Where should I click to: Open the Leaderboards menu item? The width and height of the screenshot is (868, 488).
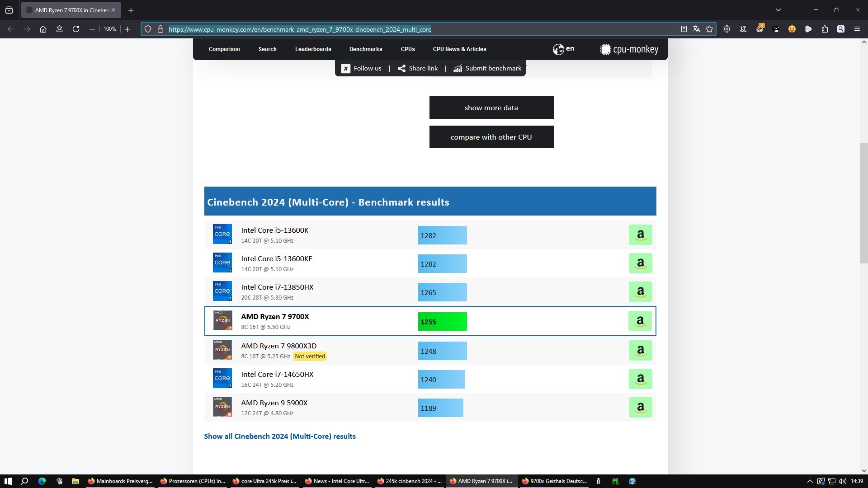[x=313, y=49]
